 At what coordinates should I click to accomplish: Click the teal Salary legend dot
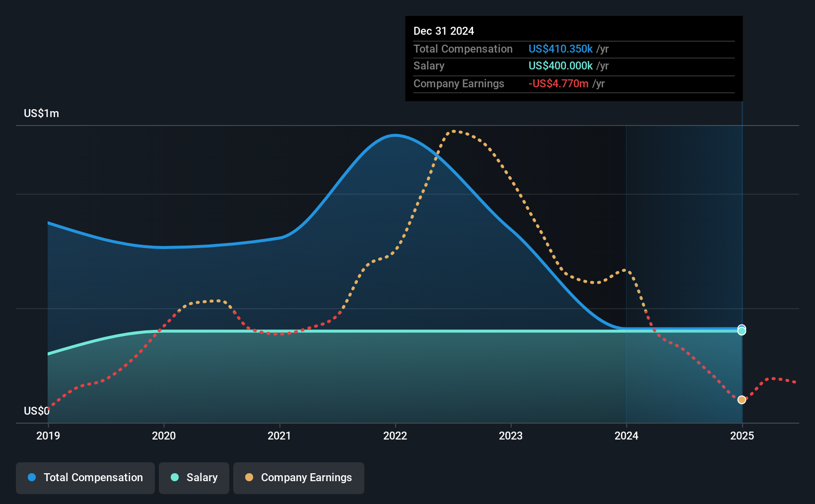point(175,477)
